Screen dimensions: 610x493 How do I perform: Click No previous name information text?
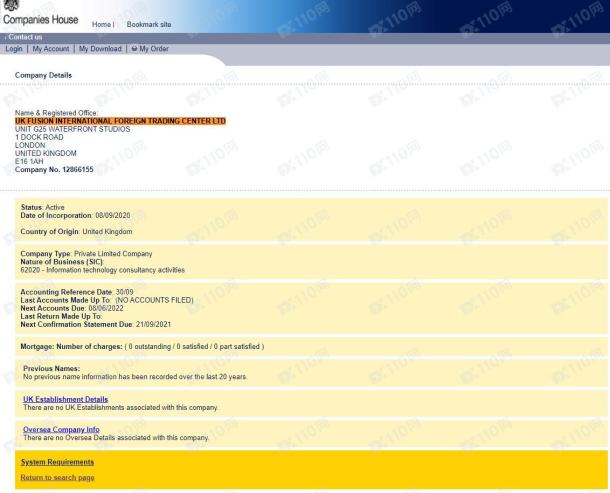135,377
